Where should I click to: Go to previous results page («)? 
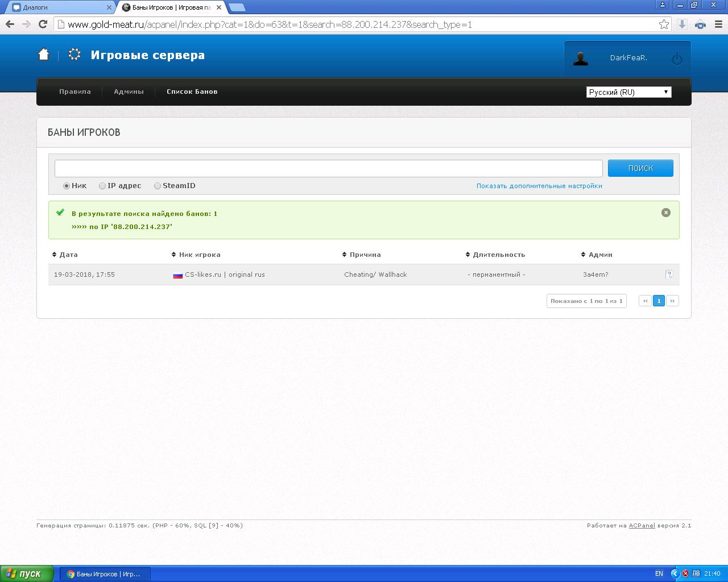point(645,301)
